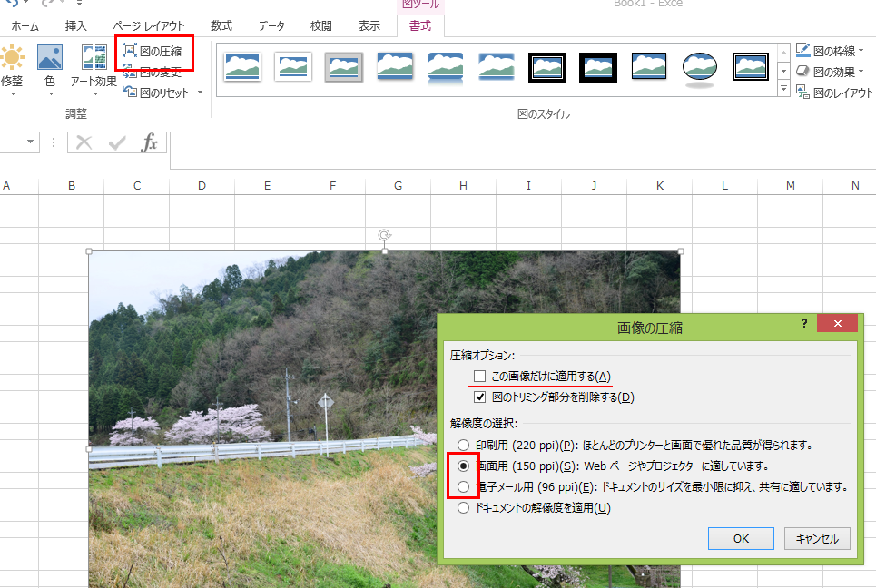Select 電子メール用 (96 ppi) radio option

pos(463,487)
